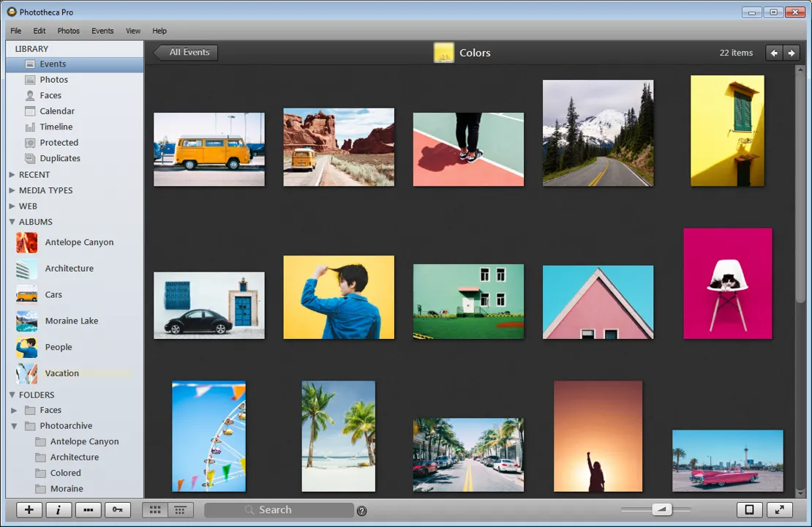
Task: Click the Calendar icon in the sidebar
Action: tap(30, 111)
